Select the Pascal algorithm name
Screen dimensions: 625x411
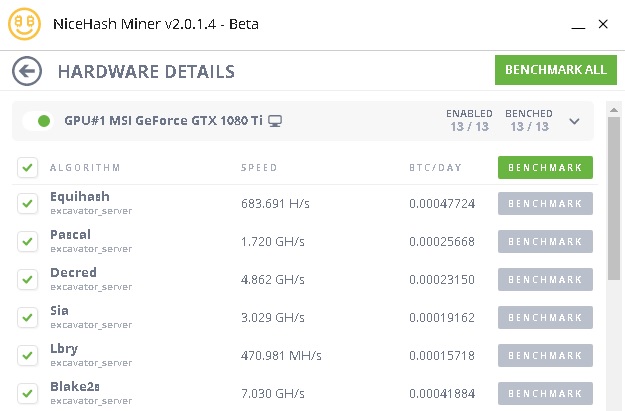point(71,234)
